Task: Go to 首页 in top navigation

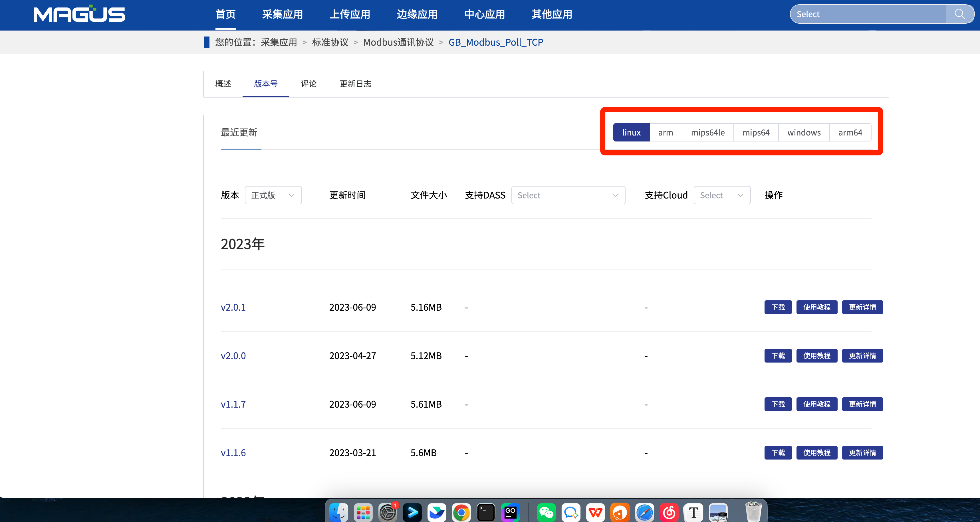Action: pyautogui.click(x=226, y=15)
